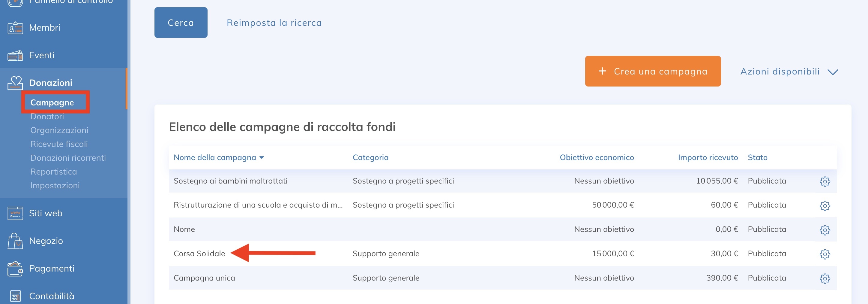Click gear icon on Campagna unica row
The image size is (868, 304).
tap(825, 278)
